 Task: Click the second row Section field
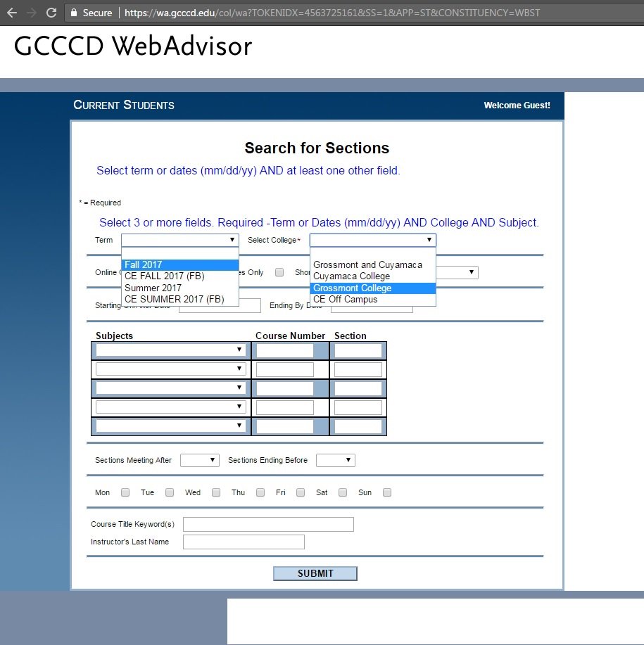[358, 369]
